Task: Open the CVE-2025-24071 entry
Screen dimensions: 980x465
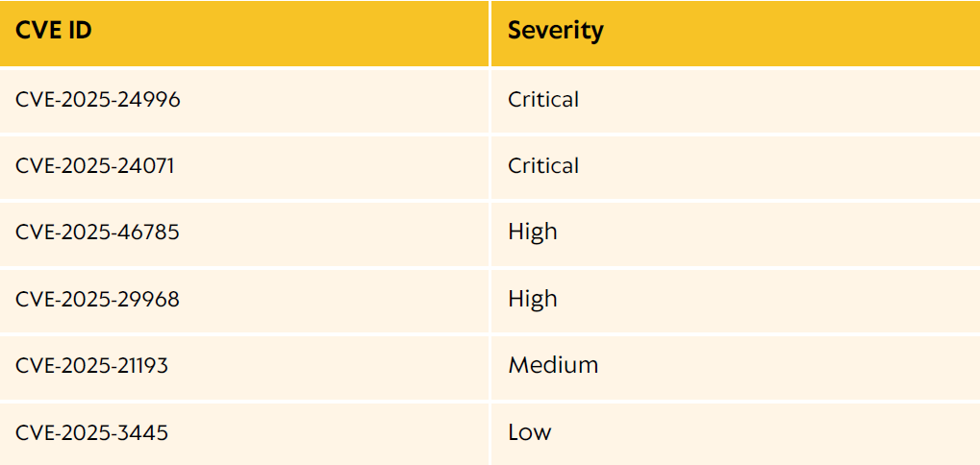Action: [x=95, y=166]
